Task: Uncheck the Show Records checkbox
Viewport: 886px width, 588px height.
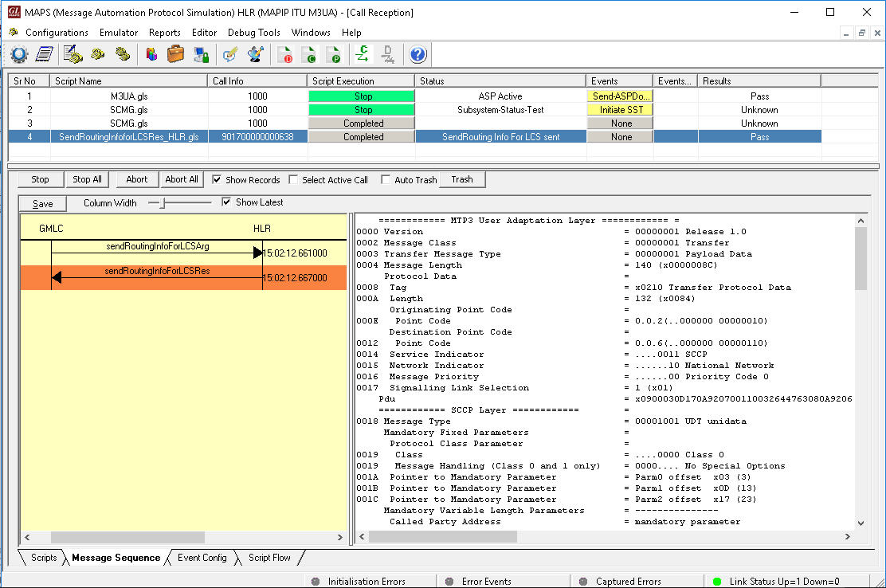Action: coord(218,180)
